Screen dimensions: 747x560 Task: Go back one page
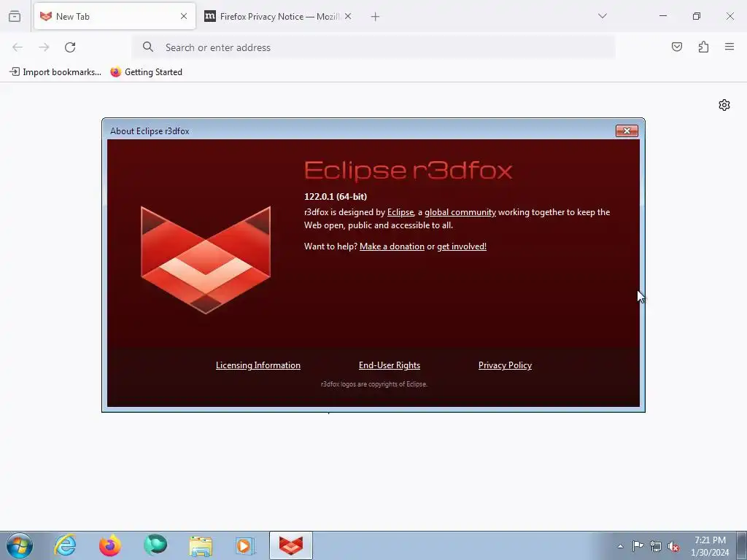[x=18, y=47]
